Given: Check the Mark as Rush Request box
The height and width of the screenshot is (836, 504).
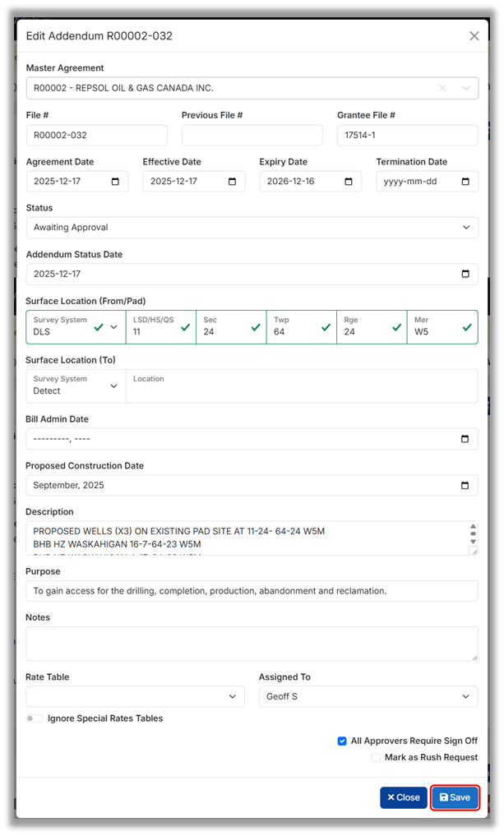Looking at the screenshot, I should tap(376, 757).
